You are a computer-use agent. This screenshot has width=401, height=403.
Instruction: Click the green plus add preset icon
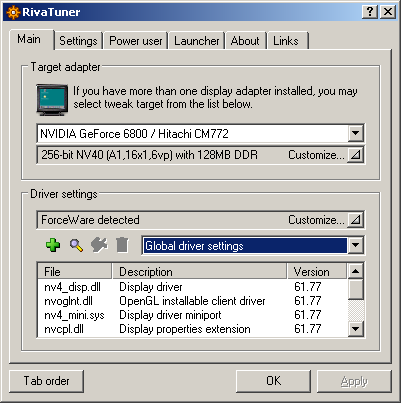(x=53, y=245)
